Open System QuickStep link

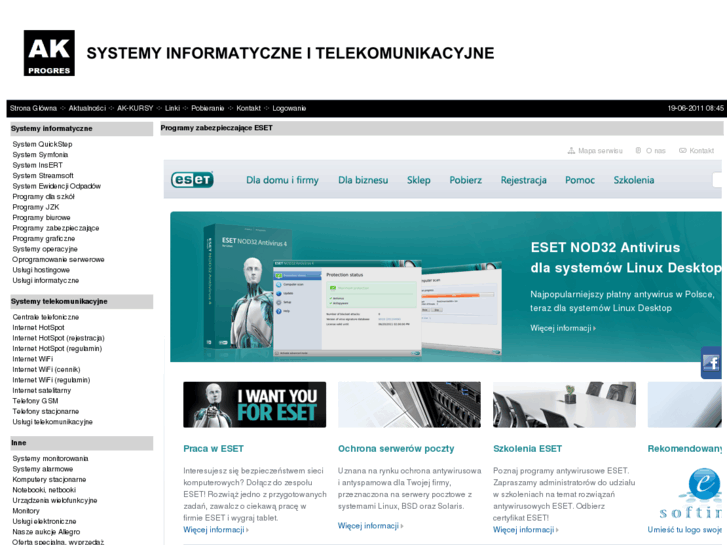click(x=42, y=144)
